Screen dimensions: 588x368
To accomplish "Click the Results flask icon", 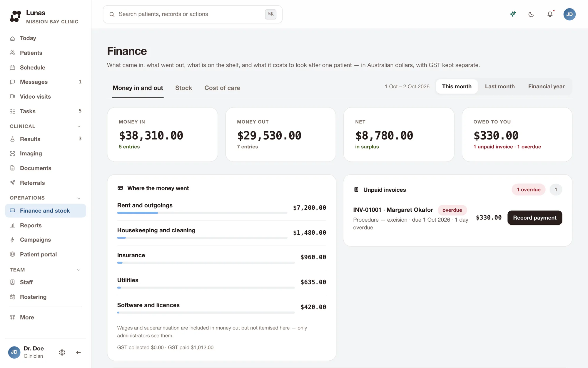I will 12,139.
